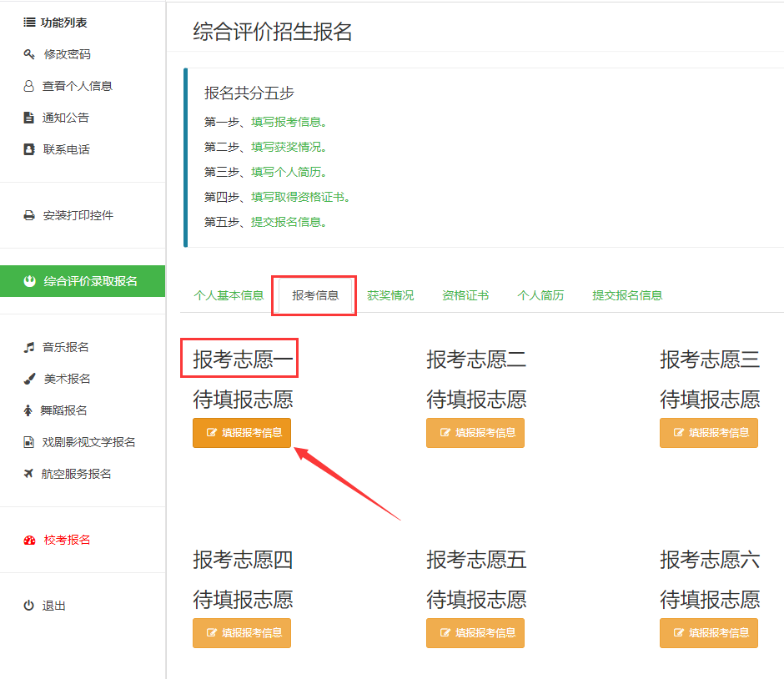Open 校考报名 in the sidebar
Viewport: 784px width, 679px height.
point(67,540)
